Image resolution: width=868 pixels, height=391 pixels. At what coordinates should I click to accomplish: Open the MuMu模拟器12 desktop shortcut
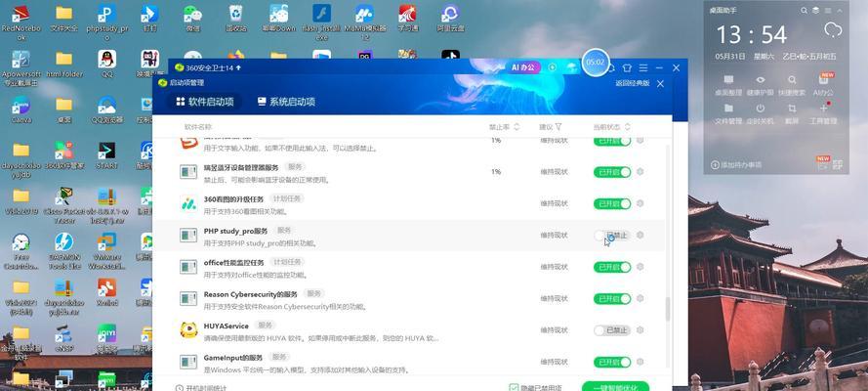tap(365, 22)
